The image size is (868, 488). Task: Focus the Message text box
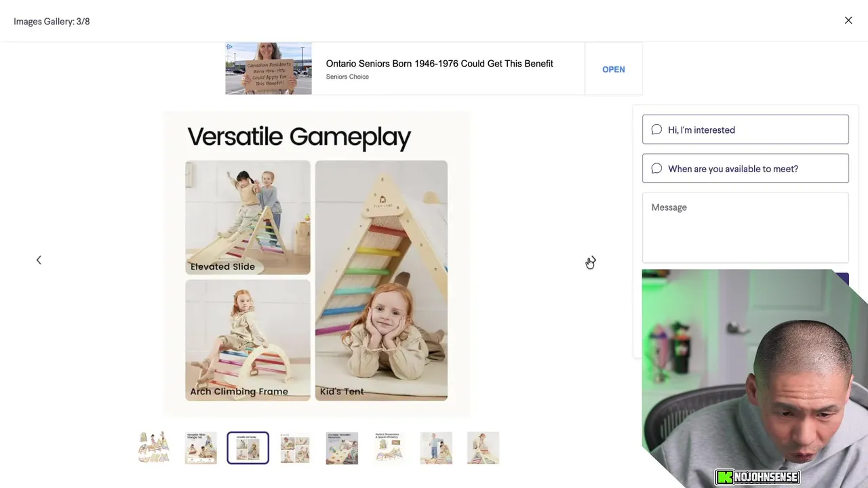point(745,228)
